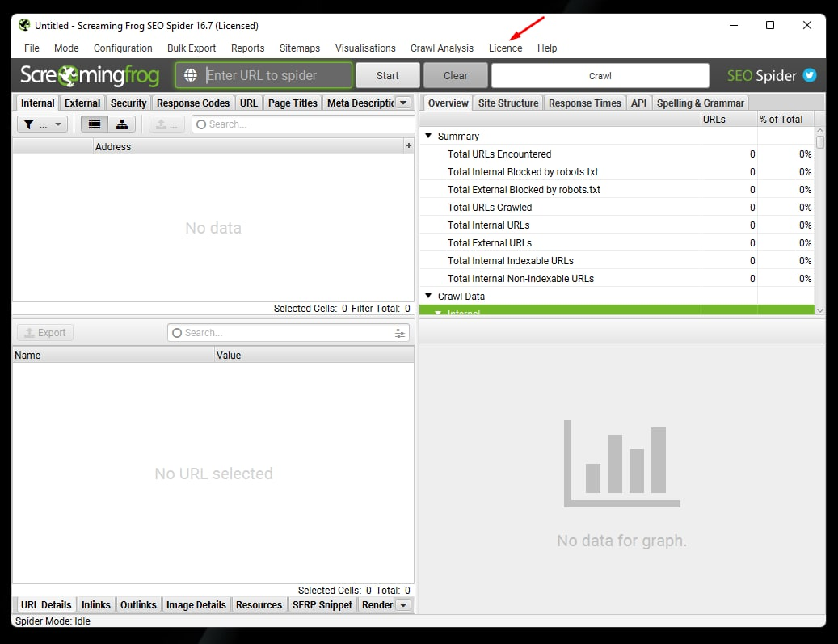Open the Help menu
838x644 pixels.
(x=547, y=48)
